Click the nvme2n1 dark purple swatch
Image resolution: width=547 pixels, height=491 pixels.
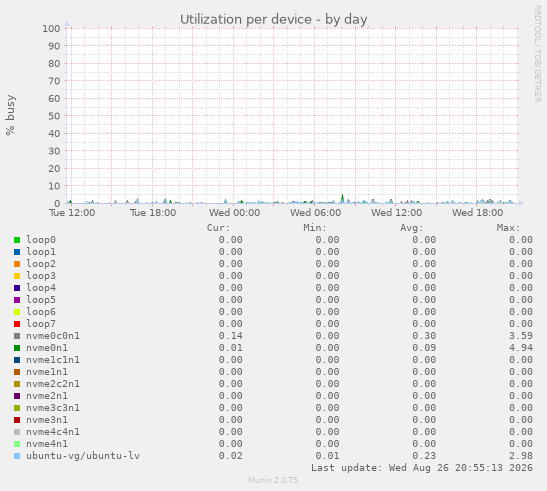coord(17,396)
